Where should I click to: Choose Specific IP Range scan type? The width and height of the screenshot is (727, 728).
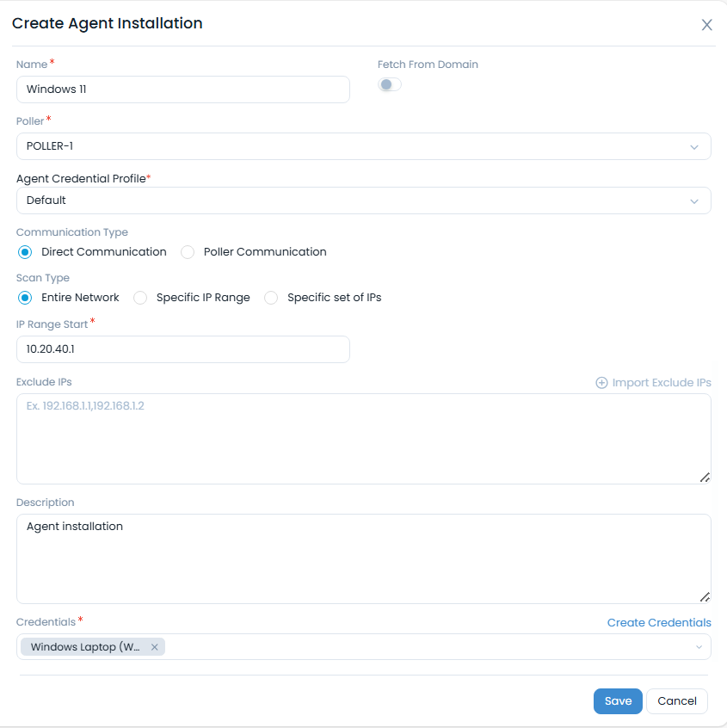tap(139, 297)
